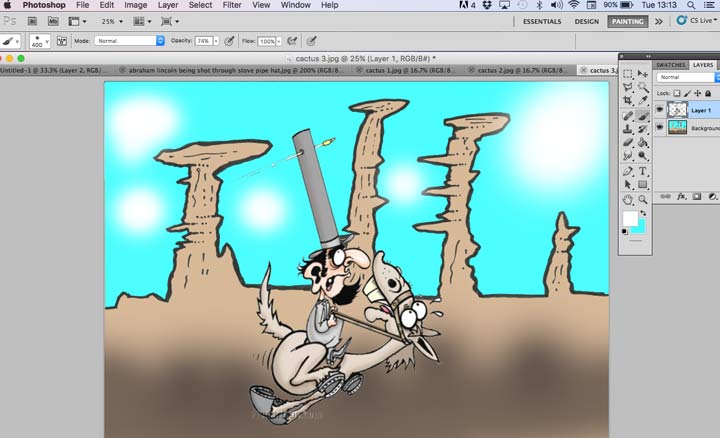Add a layer mask in Layers panel

click(697, 197)
